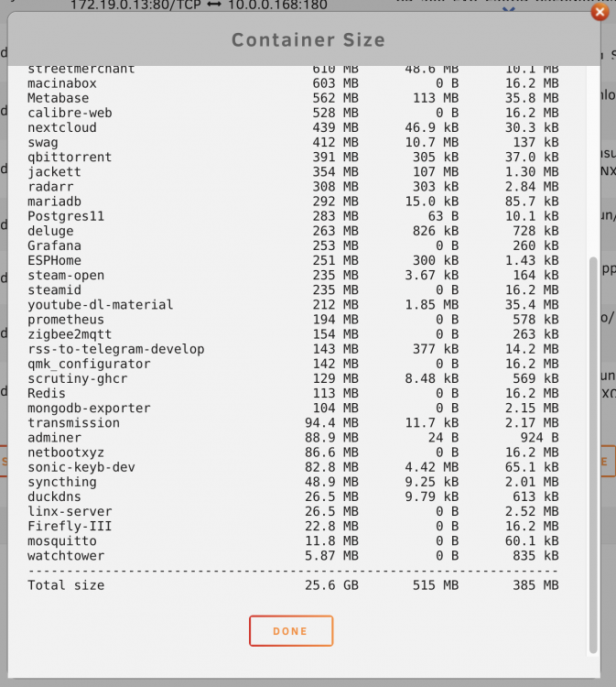Click the Grafana row name

coord(54,245)
